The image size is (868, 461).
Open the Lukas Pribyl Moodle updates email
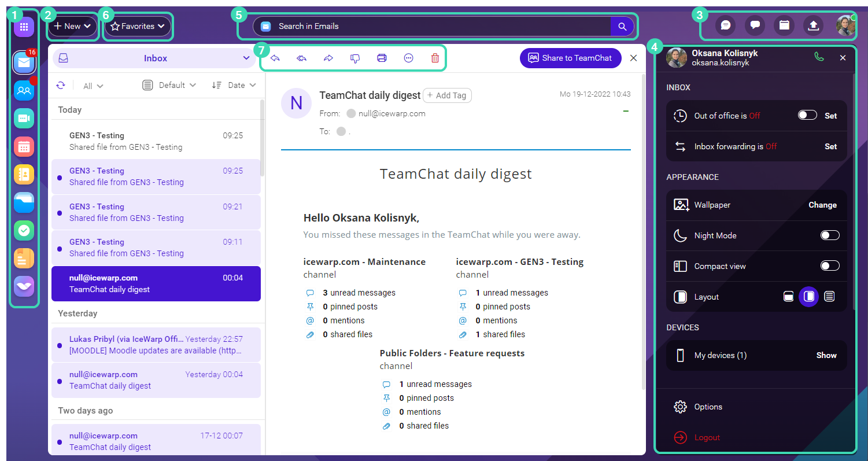[156, 345]
